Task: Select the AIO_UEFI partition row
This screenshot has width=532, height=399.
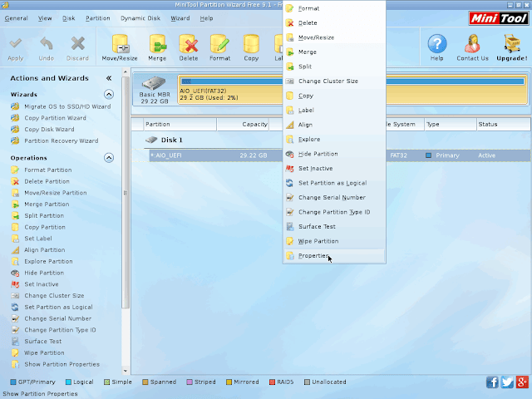Action: pos(340,155)
